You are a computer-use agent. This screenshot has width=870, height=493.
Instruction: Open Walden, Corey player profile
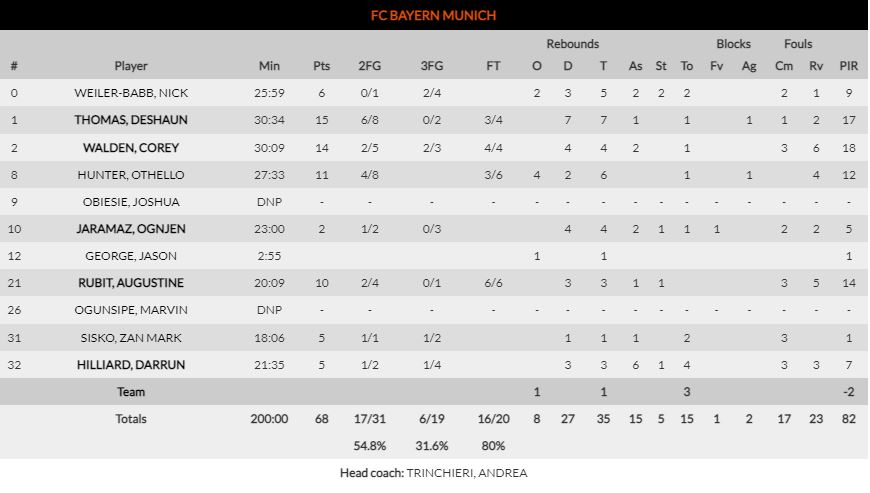pyautogui.click(x=131, y=148)
